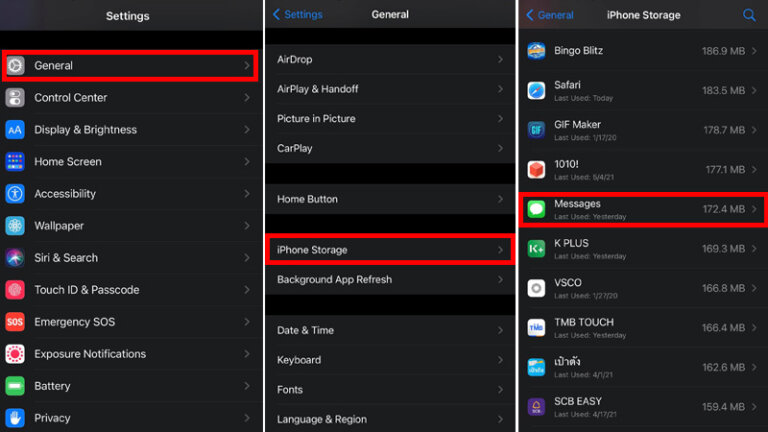Tap chevron on SCB EASY row

[754, 407]
